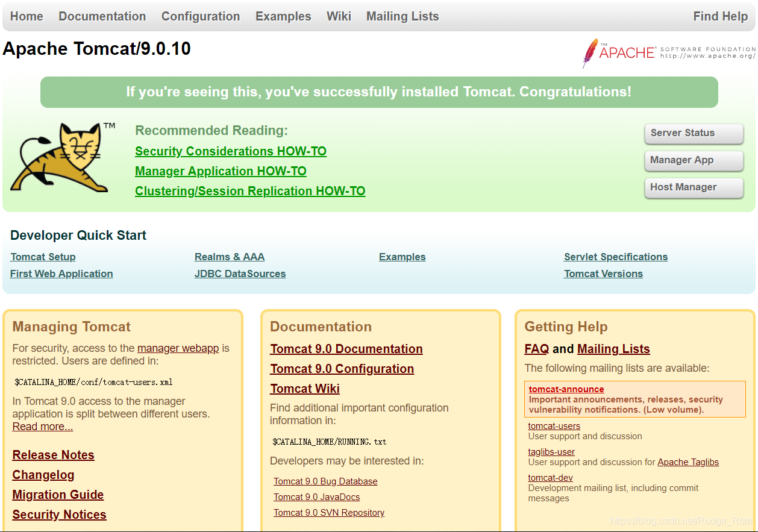The image size is (758, 532).
Task: Click the Getting Help heading
Action: click(x=566, y=327)
